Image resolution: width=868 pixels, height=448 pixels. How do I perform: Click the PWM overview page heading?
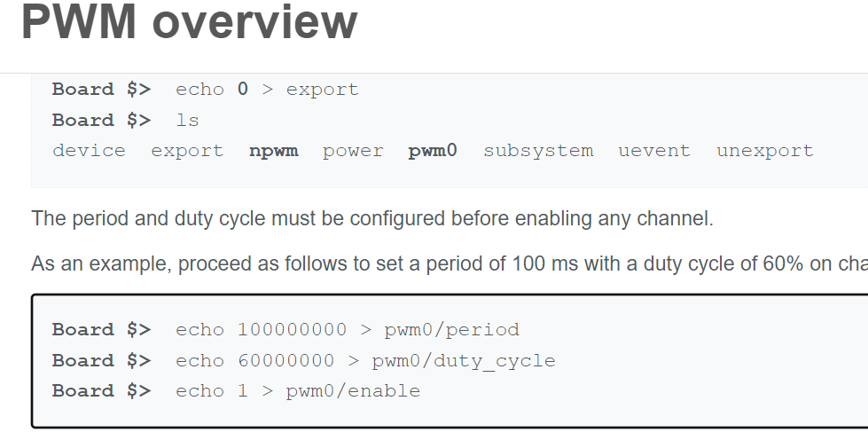(x=189, y=23)
